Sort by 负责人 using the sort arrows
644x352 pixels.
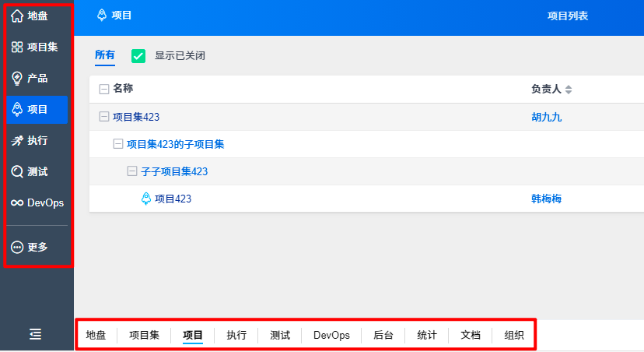569,90
